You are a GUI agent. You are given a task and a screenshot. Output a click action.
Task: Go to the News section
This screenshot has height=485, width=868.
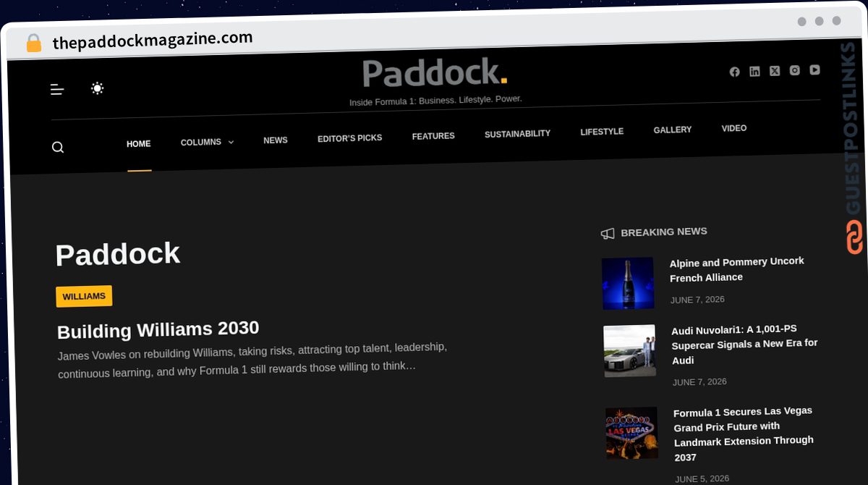(x=276, y=140)
